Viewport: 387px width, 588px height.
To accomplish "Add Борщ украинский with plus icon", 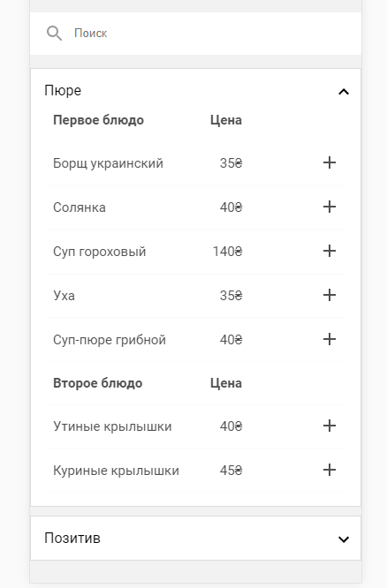I will click(330, 162).
